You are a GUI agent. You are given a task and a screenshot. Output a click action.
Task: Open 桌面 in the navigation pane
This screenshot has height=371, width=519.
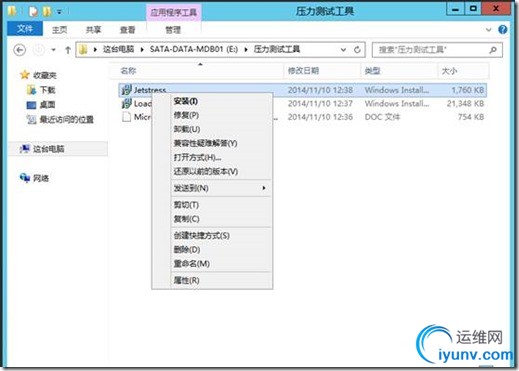click(x=47, y=105)
